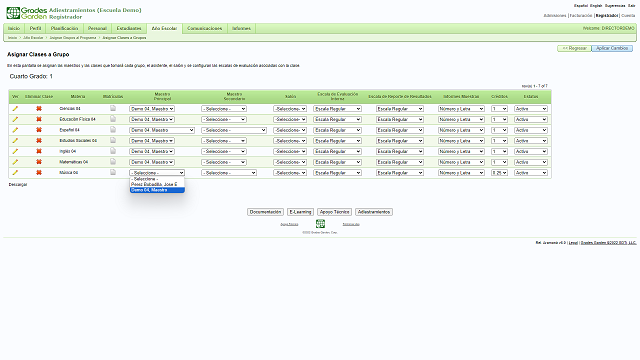The image size is (640, 360).
Task: Open the enrollment document icon for Estudios Sociales 04
Action: (113, 140)
